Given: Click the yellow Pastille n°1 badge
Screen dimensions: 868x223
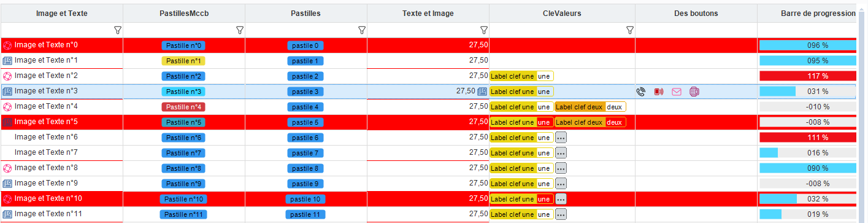Looking at the screenshot, I should point(183,61).
